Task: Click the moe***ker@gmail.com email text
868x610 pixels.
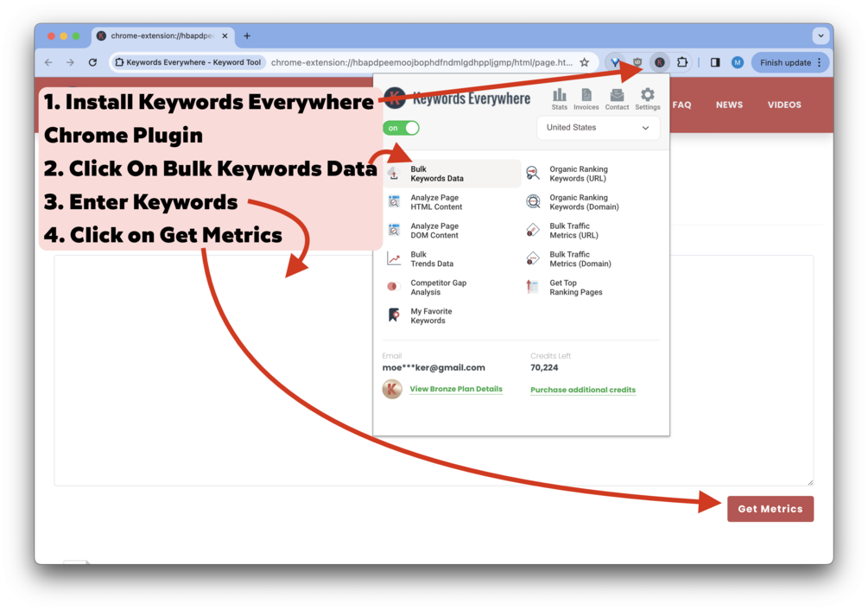Action: [434, 367]
